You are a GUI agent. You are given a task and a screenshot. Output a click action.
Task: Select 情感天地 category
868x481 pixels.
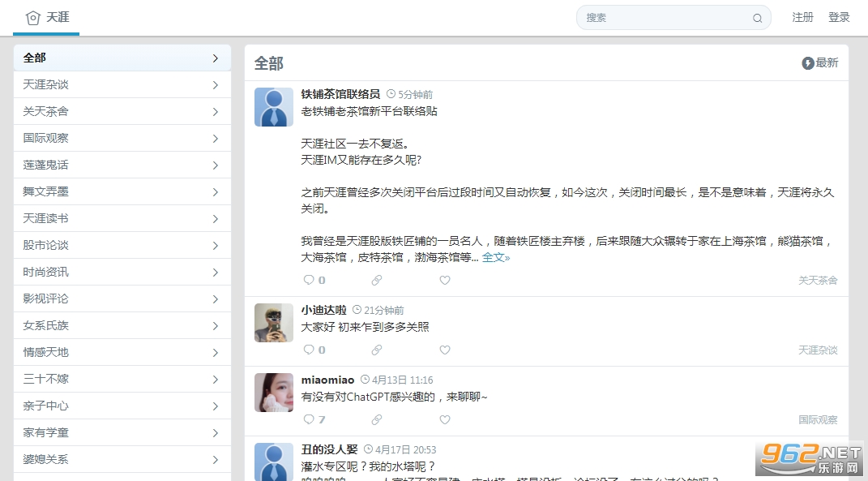[x=122, y=352]
